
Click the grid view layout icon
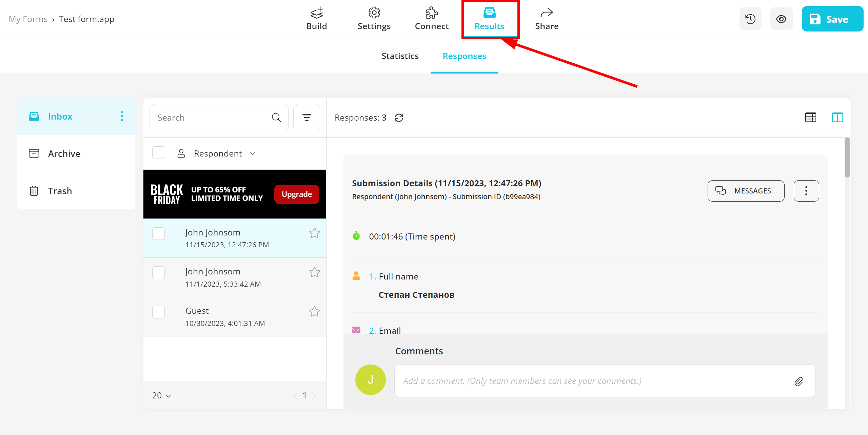coord(810,117)
